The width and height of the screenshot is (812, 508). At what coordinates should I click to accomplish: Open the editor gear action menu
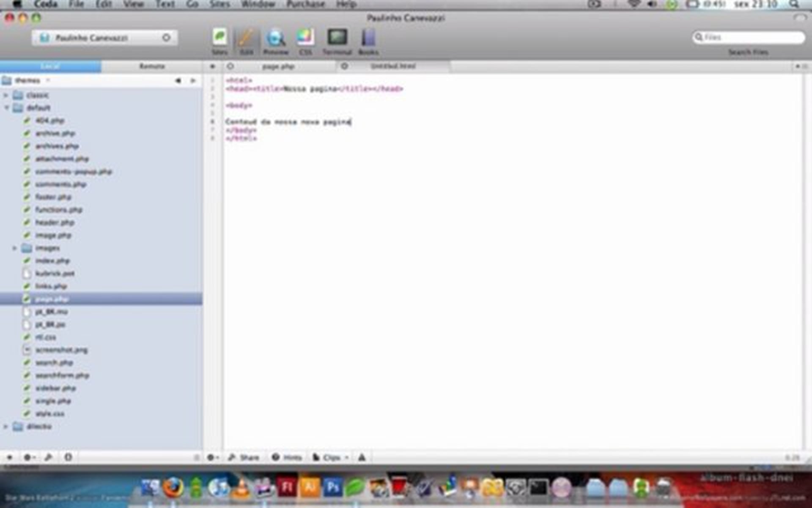point(213,457)
